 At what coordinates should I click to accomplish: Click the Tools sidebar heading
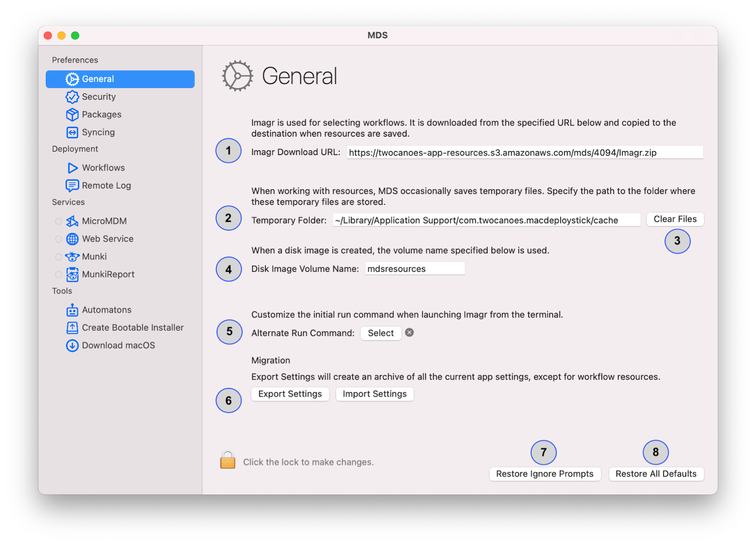click(62, 291)
